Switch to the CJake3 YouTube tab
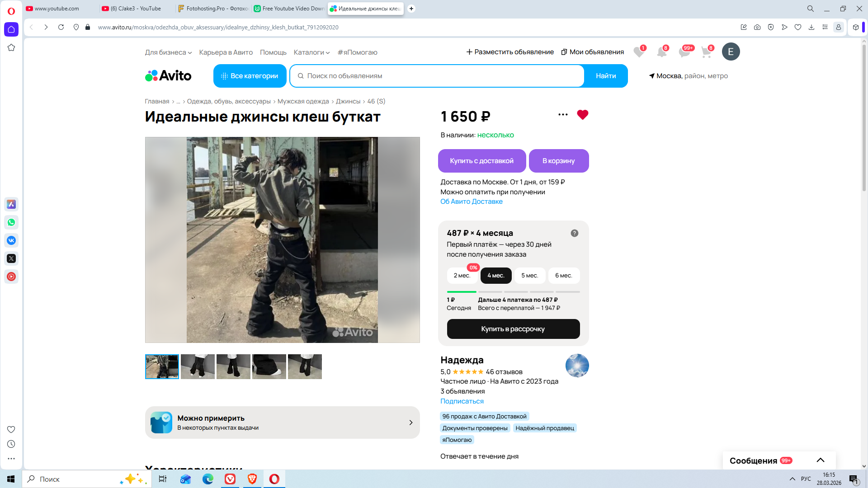This screenshot has height=488, width=868. [x=136, y=9]
